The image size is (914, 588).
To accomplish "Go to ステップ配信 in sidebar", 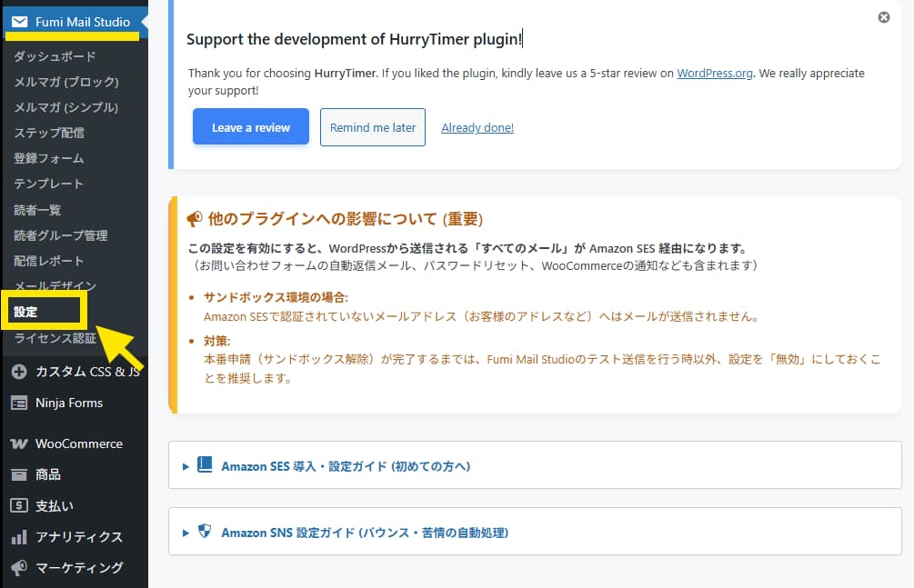I will click(x=49, y=133).
